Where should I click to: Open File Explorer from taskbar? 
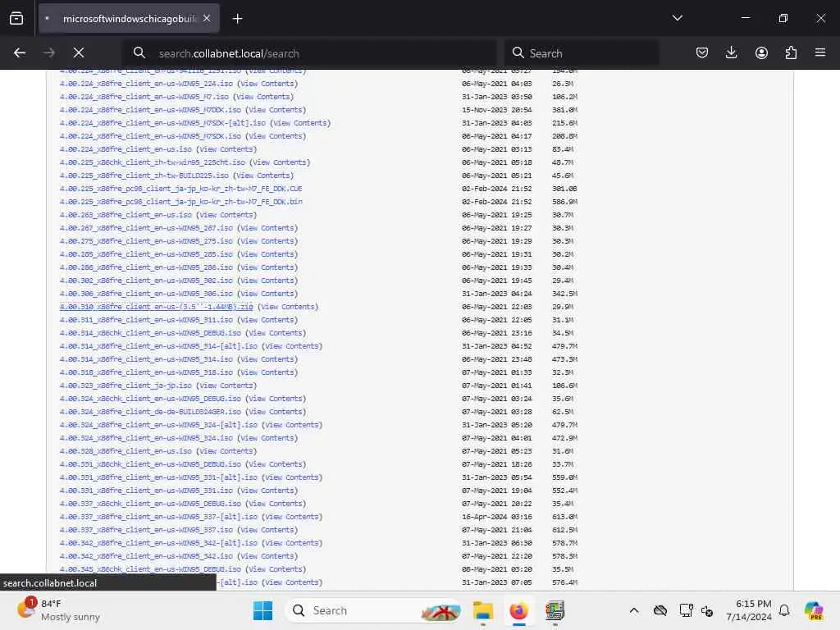(482, 610)
